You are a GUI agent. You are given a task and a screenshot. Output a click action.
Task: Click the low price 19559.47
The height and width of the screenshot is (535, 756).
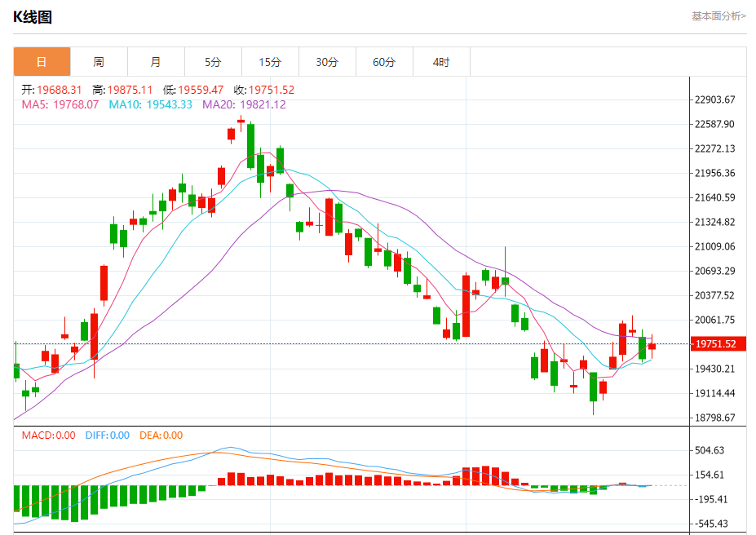(201, 91)
